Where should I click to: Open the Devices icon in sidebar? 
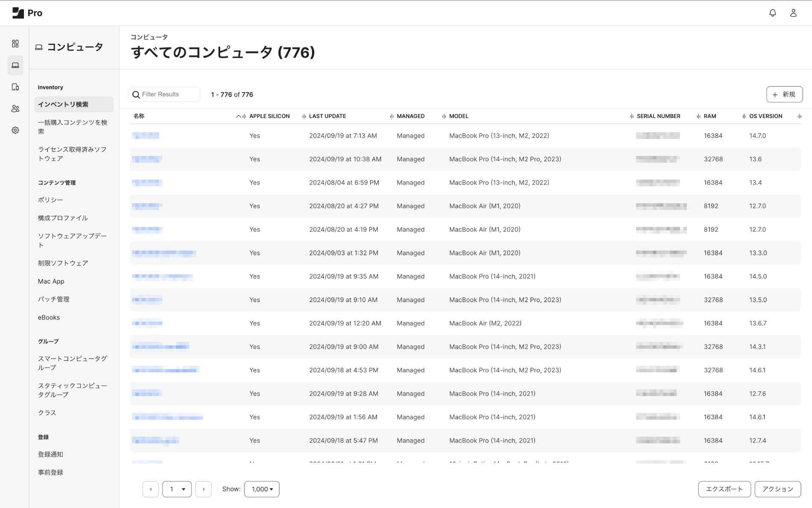pyautogui.click(x=15, y=87)
